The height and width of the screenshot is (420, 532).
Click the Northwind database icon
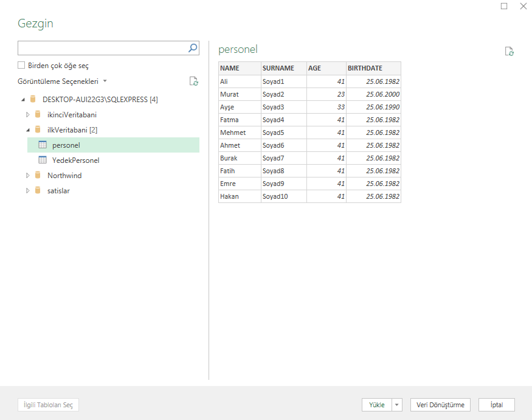(38, 176)
